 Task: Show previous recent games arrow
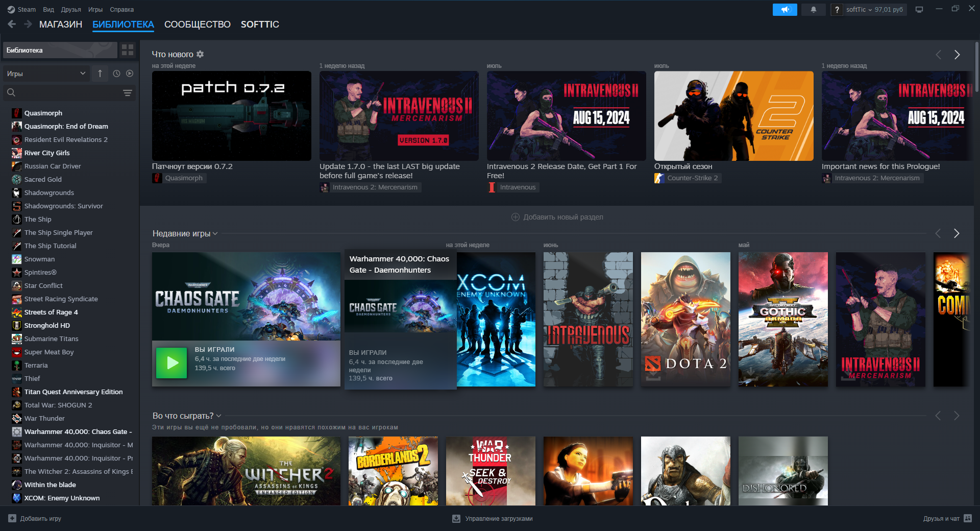pos(938,233)
